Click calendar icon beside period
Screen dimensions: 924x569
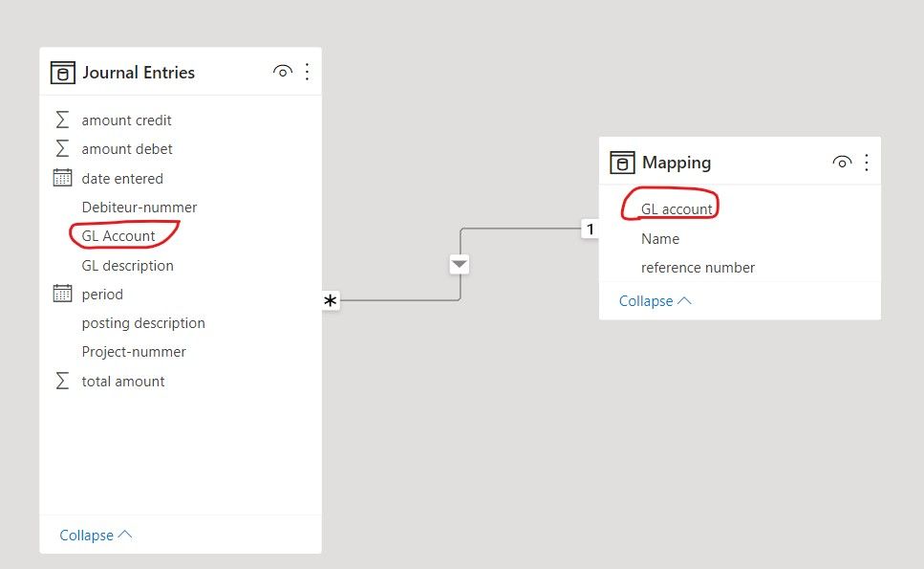click(x=62, y=293)
